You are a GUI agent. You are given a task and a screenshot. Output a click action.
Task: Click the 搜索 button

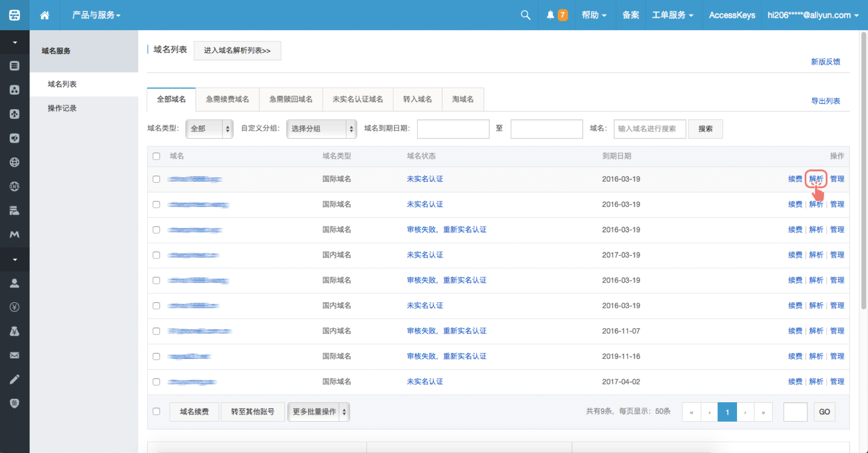705,129
